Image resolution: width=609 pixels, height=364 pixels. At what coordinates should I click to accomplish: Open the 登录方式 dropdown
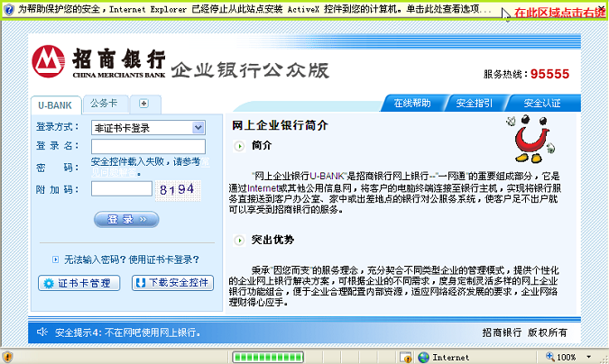[148, 128]
